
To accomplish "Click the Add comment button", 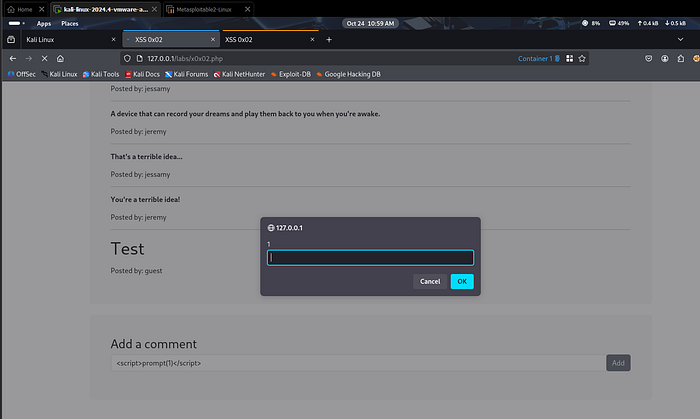I will 618,363.
